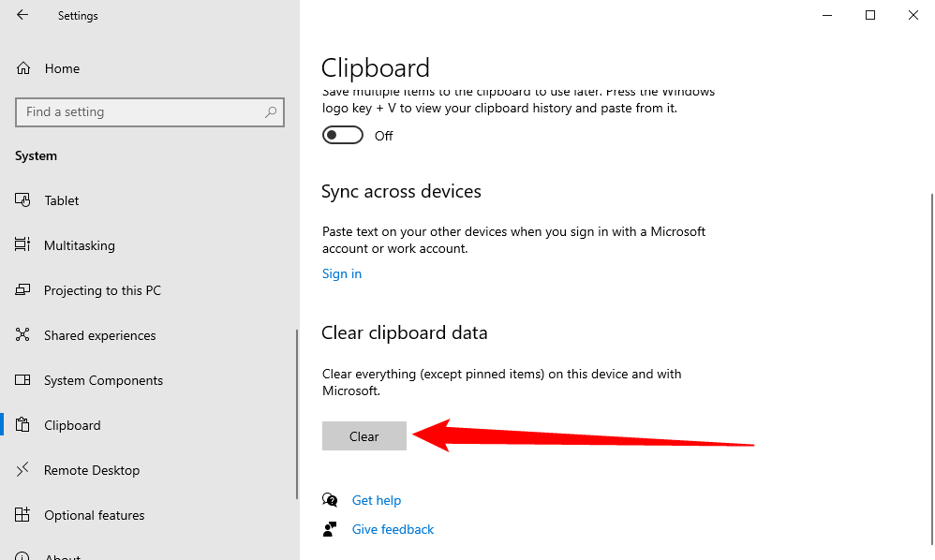Click the sidebar vertical scrollbar
Image resolution: width=935 pixels, height=560 pixels.
tap(297, 412)
